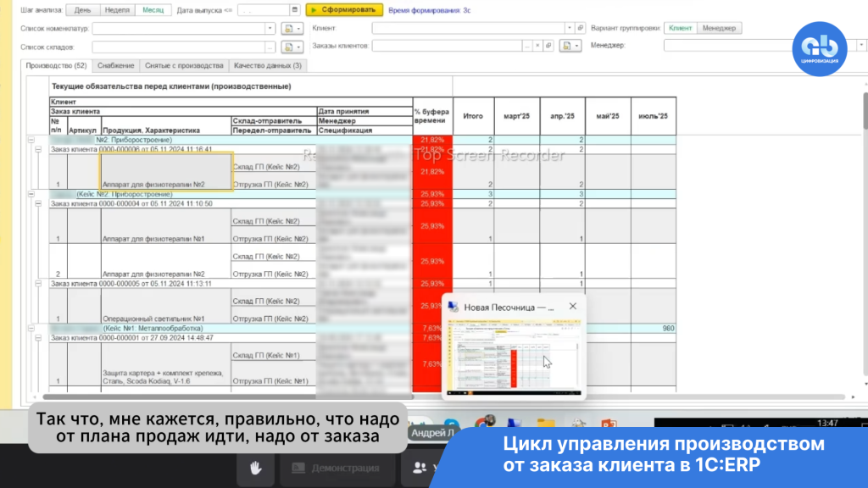Viewport: 868px width, 488px height.
Task: Click the list icon button beside Список складов
Action: [x=292, y=47]
